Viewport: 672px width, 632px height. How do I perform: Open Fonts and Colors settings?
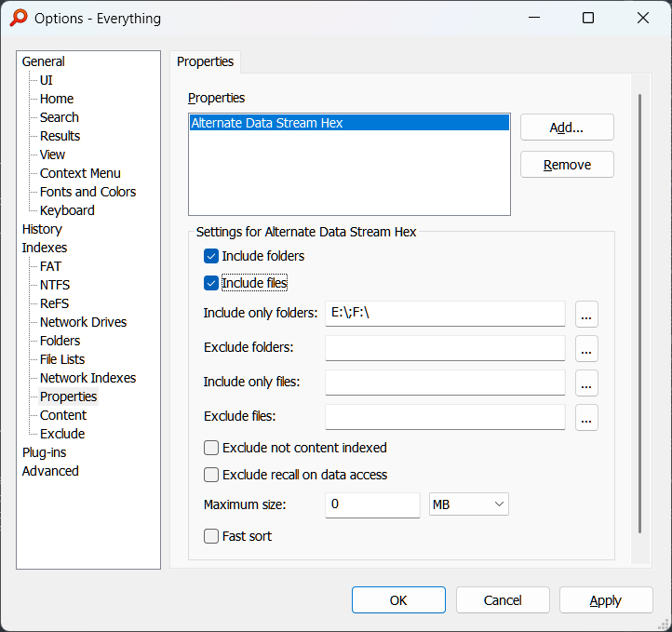tap(87, 192)
